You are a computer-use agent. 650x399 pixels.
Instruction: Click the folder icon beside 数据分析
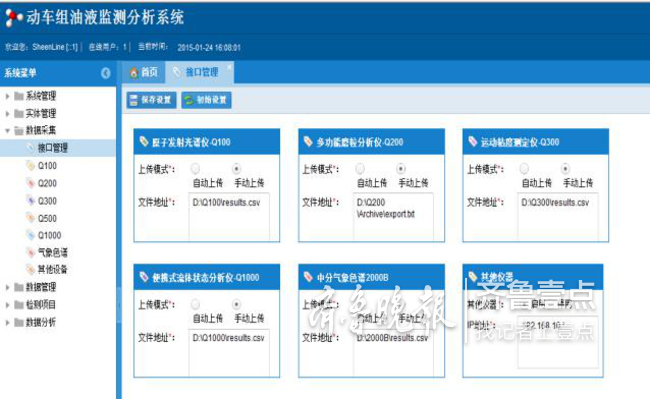point(19,322)
